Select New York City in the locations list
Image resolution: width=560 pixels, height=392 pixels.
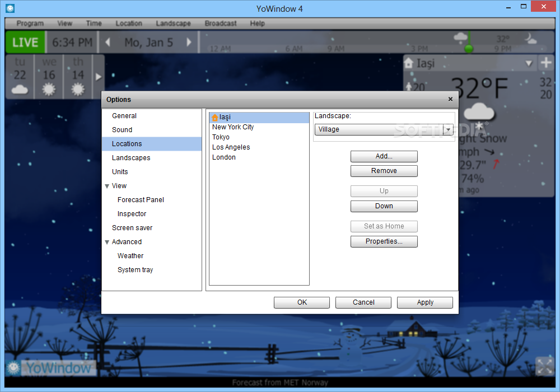coord(259,127)
